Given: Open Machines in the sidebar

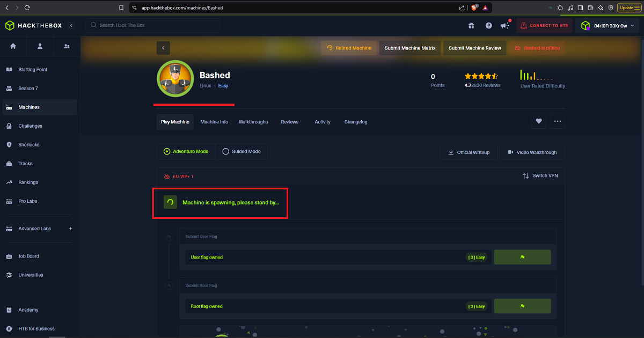Looking at the screenshot, I should click(40, 107).
